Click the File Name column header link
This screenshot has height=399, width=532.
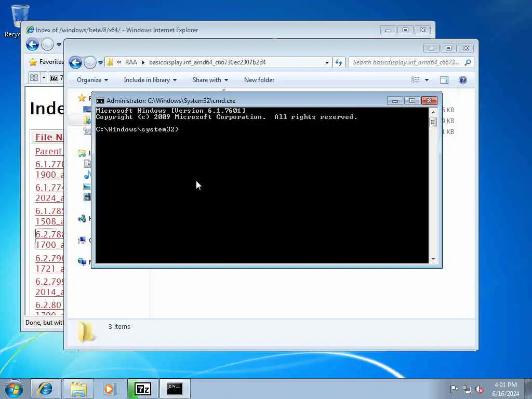49,137
